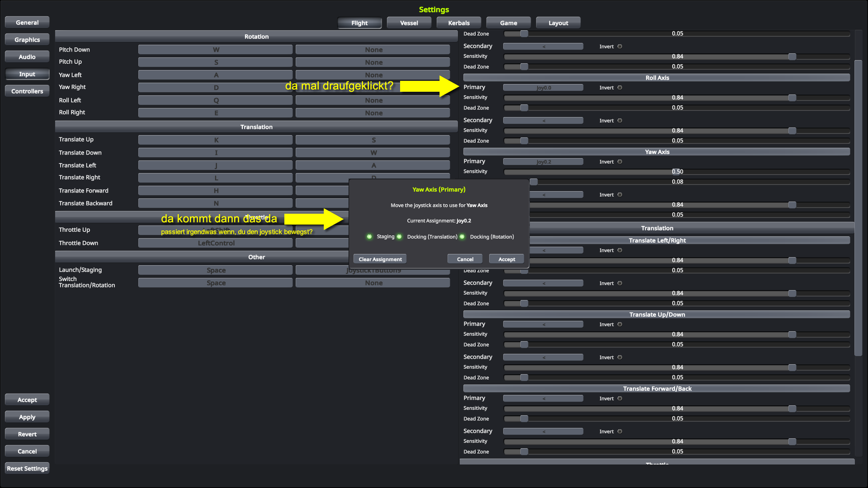Click Roll Axis Primary Sensitivity slider handle
The height and width of the screenshot is (488, 868).
(792, 98)
